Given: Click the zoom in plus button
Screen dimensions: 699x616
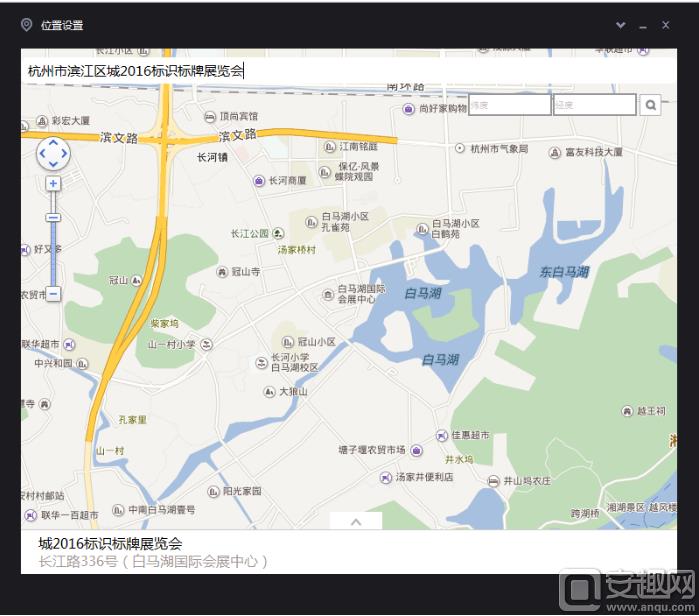Looking at the screenshot, I should [53, 183].
